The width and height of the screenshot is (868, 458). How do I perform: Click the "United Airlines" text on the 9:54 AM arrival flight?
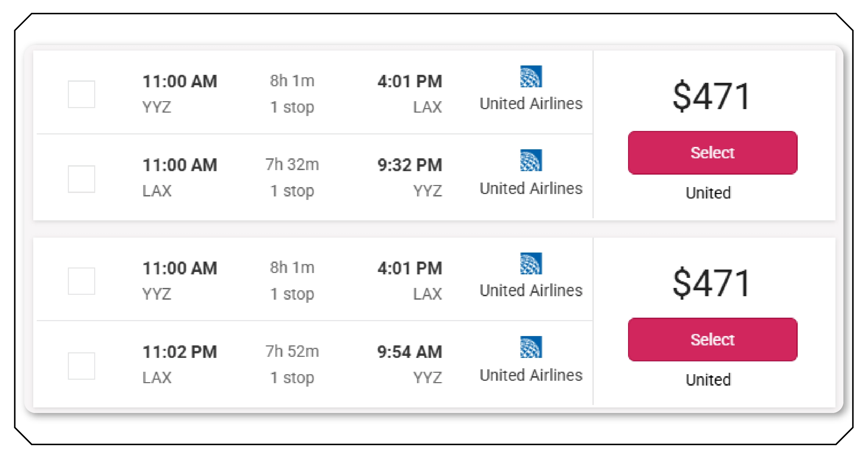coord(531,375)
